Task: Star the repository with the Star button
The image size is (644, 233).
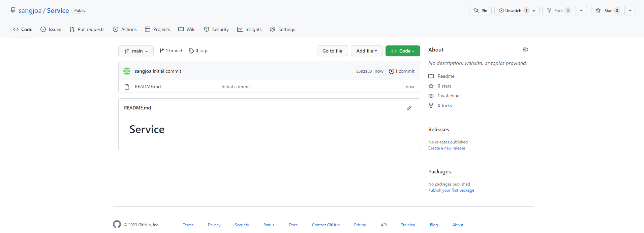Action: (608, 10)
